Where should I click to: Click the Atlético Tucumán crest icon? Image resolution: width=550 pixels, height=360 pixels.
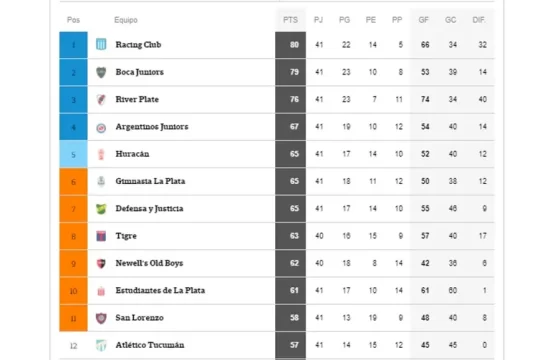tap(101, 345)
